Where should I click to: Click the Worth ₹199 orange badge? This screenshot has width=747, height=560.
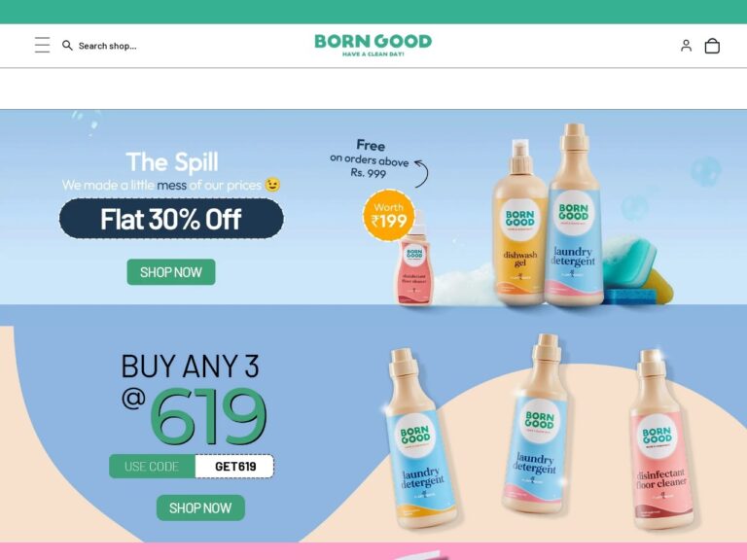[x=389, y=215]
